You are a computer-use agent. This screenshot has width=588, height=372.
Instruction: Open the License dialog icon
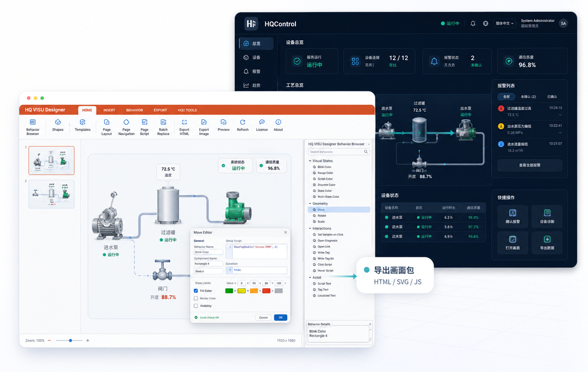click(x=262, y=122)
